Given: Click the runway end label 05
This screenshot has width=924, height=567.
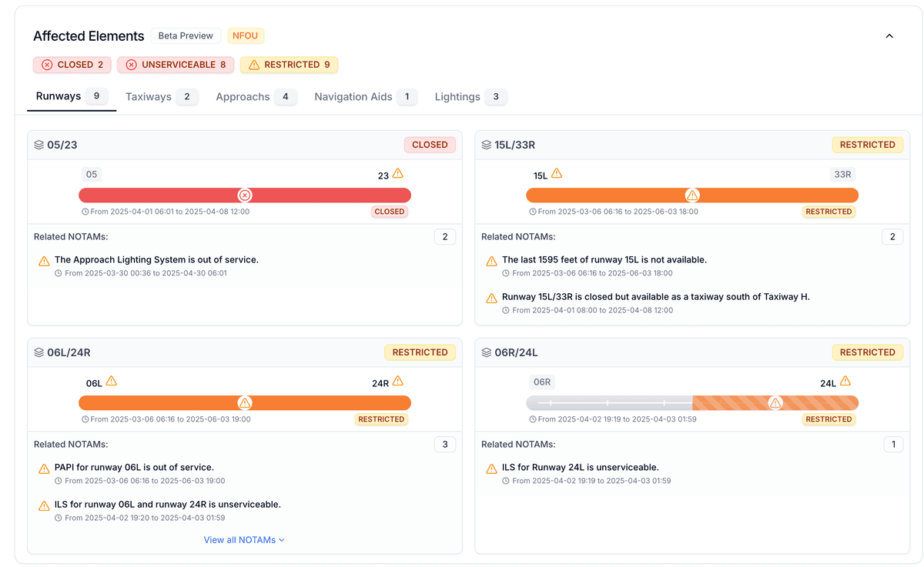Looking at the screenshot, I should [x=92, y=175].
